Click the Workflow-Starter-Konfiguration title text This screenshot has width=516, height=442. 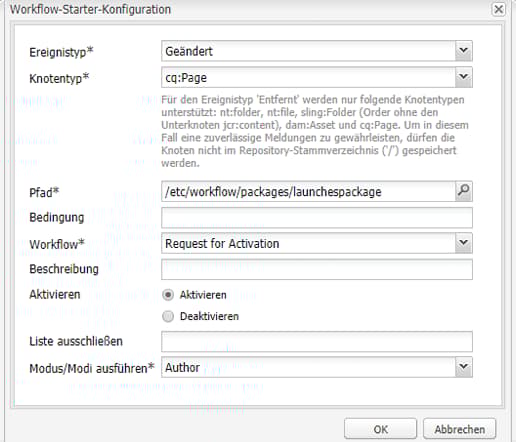click(x=90, y=9)
